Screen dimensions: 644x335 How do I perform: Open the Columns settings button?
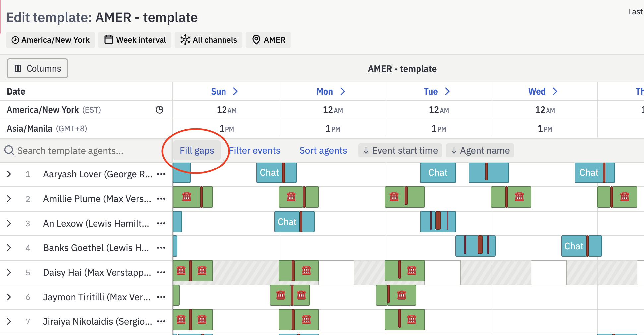pyautogui.click(x=37, y=68)
